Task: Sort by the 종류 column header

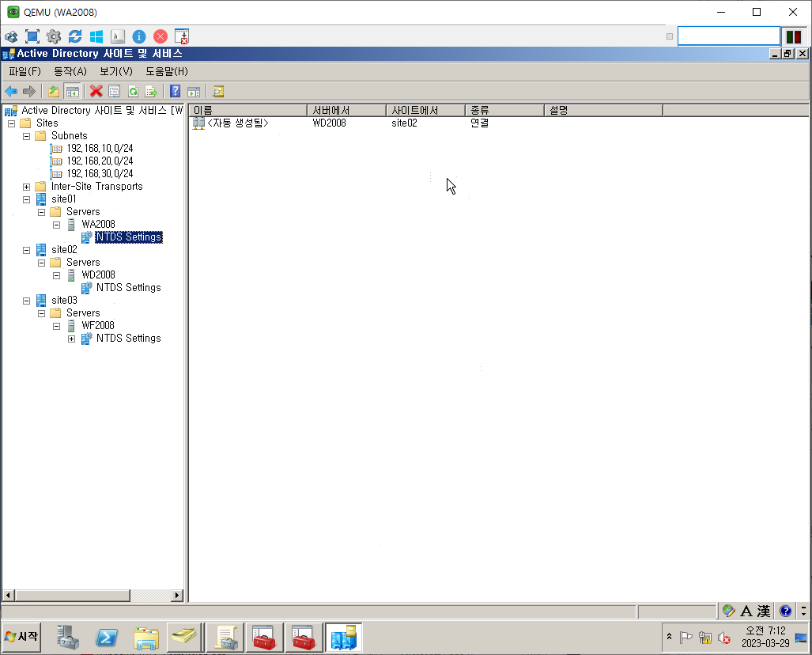Action: (x=504, y=111)
